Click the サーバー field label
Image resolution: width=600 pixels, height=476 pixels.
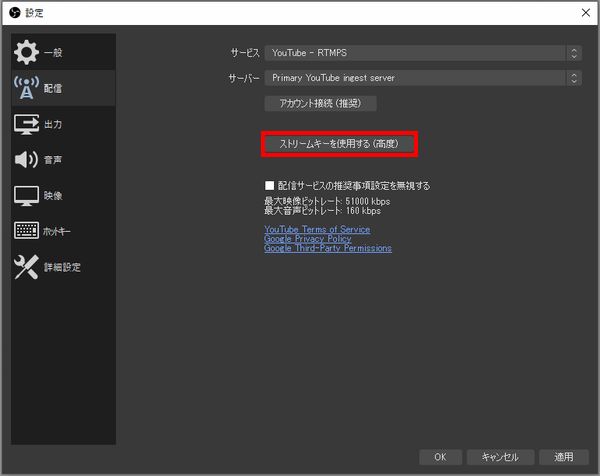(x=244, y=78)
